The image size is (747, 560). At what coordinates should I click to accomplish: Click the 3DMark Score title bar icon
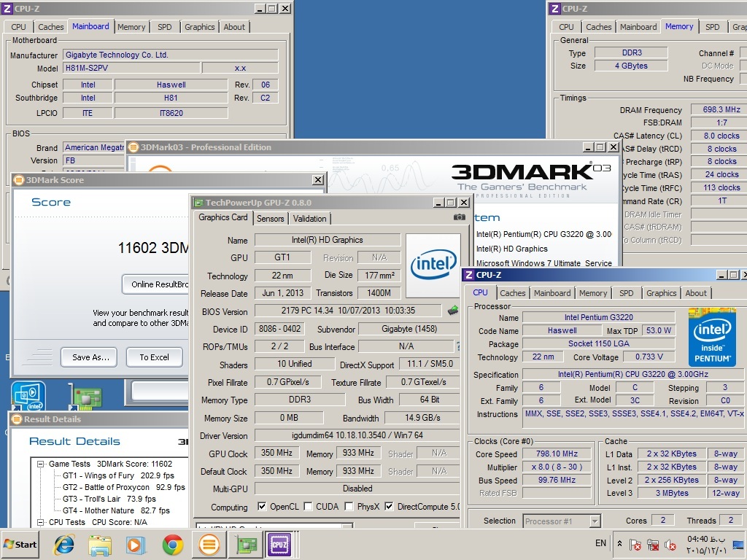[x=19, y=180]
